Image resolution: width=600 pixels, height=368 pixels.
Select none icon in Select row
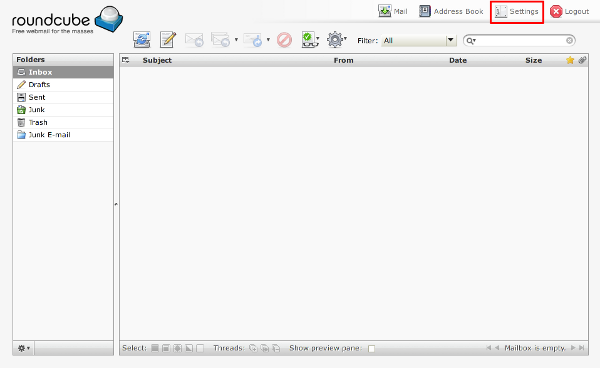(200, 348)
